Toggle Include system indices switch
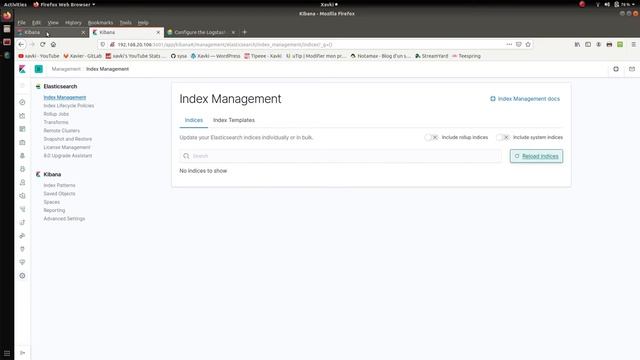640x360 pixels. [503, 138]
